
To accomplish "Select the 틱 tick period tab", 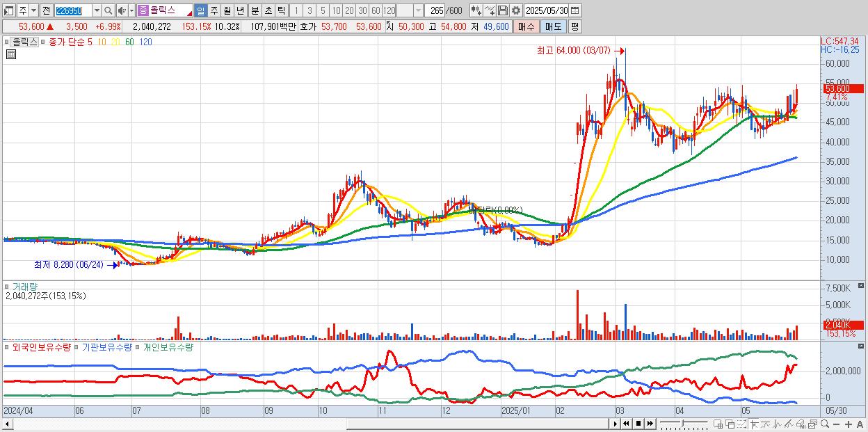I will 281,10.
